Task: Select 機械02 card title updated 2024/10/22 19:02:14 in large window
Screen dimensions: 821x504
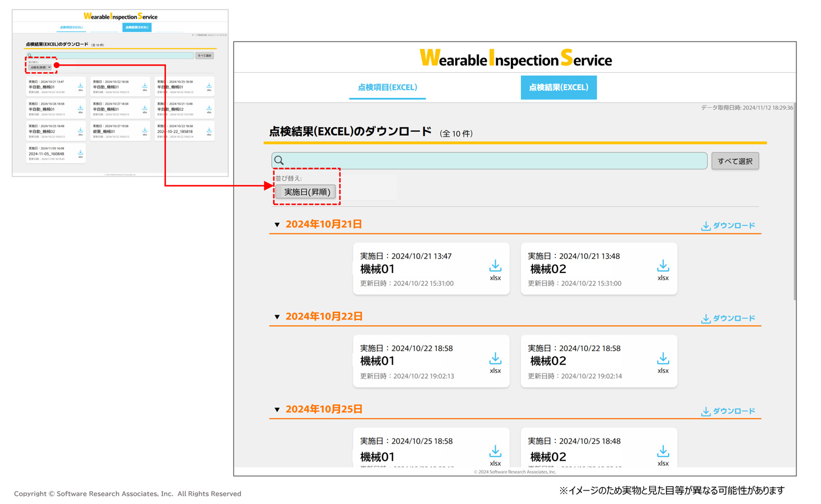Action: click(548, 360)
